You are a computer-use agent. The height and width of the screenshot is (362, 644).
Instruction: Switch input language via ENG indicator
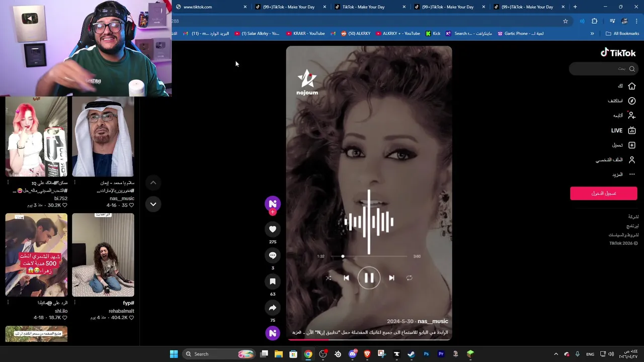pyautogui.click(x=590, y=354)
